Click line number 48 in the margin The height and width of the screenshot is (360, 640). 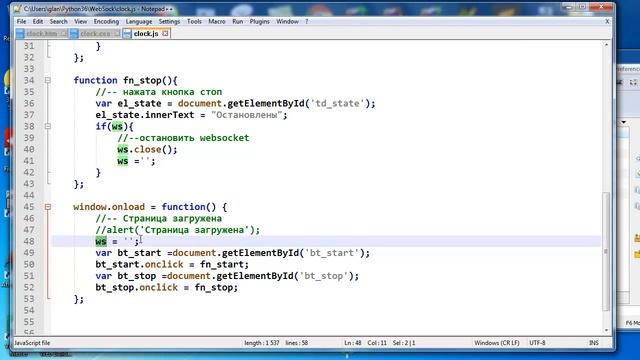(29, 241)
